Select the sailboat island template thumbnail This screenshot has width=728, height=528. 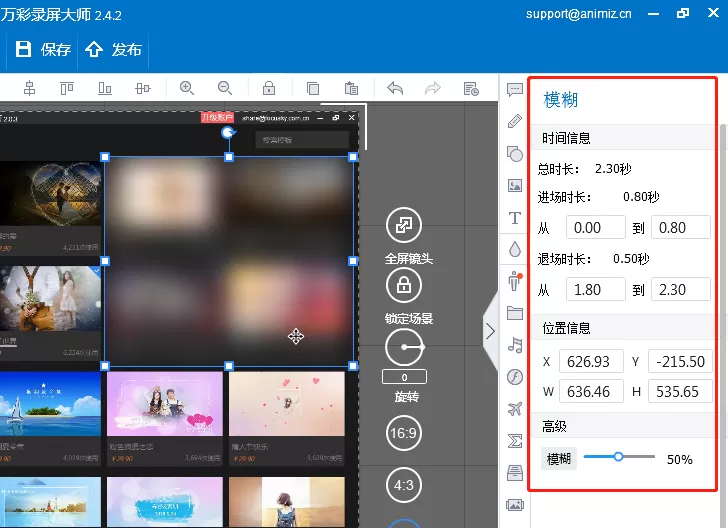coord(50,404)
